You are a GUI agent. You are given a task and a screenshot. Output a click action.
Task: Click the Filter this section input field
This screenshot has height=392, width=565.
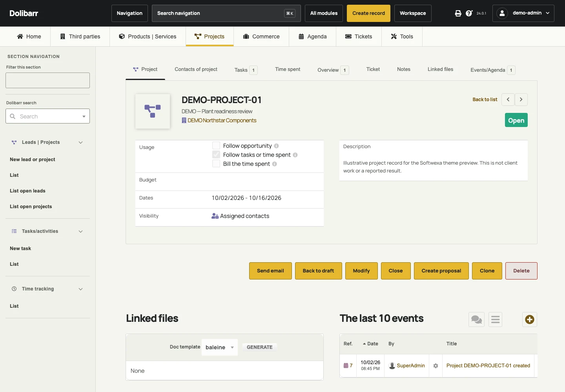pyautogui.click(x=47, y=80)
